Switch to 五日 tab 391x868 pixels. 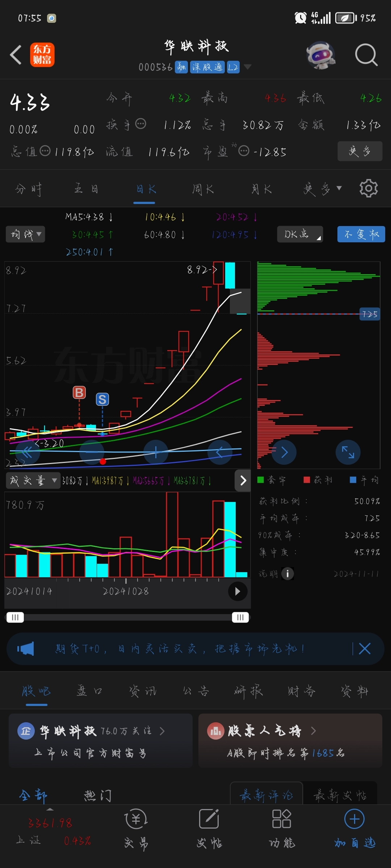pyautogui.click(x=86, y=189)
